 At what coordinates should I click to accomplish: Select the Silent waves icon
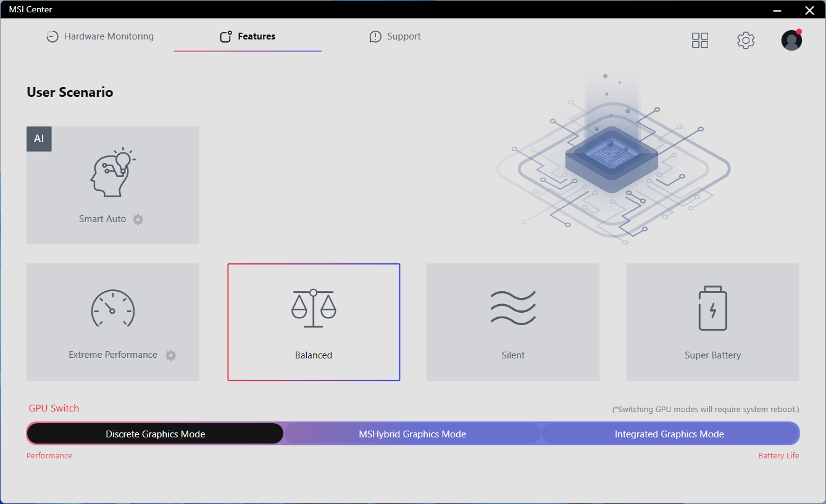point(513,308)
